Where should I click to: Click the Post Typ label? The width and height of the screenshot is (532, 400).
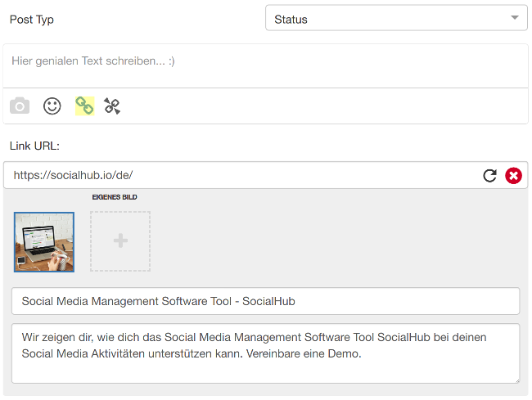pyautogui.click(x=32, y=20)
